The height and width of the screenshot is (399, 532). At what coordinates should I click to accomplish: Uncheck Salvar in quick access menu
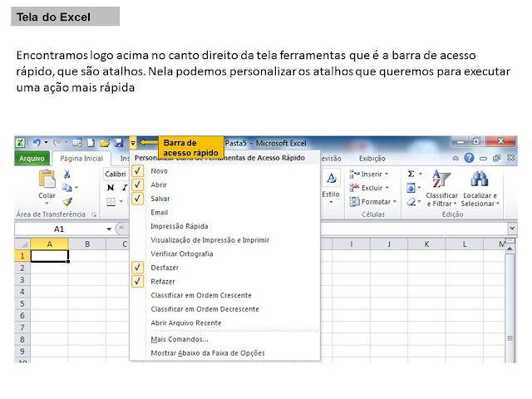pyautogui.click(x=137, y=199)
